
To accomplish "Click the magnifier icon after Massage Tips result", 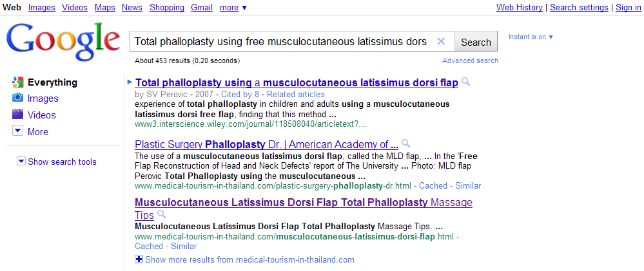I will [x=162, y=214].
